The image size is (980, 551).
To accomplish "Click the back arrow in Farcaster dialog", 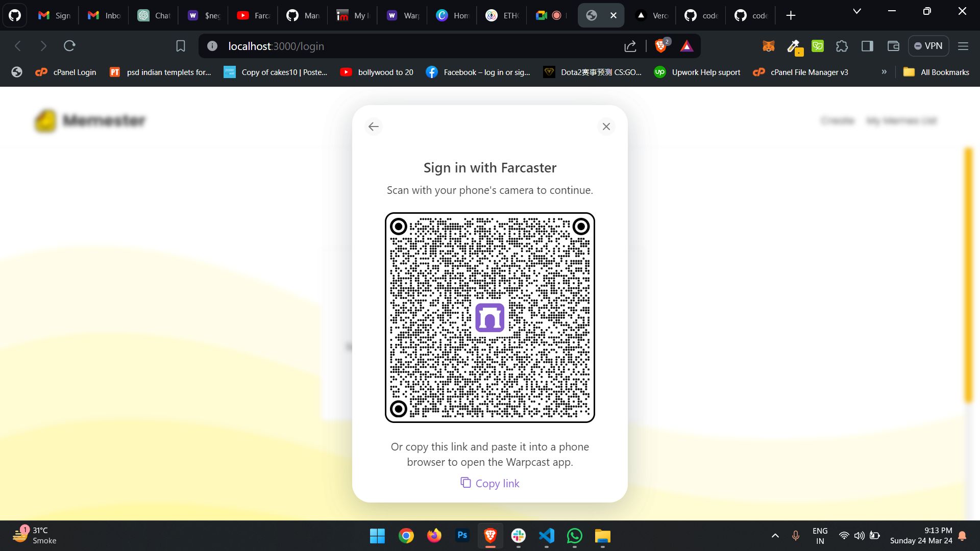I will [x=374, y=127].
